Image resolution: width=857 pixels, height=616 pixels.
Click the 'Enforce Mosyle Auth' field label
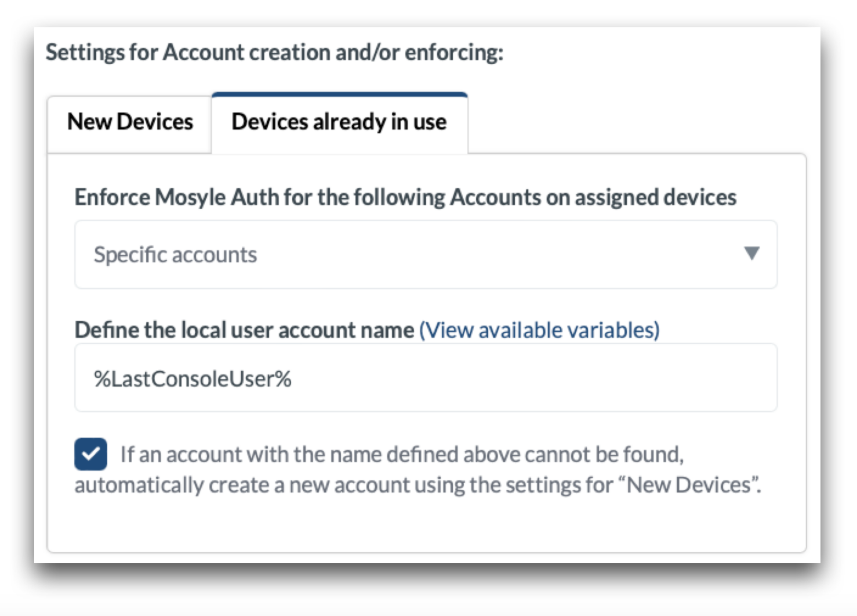pos(405,197)
